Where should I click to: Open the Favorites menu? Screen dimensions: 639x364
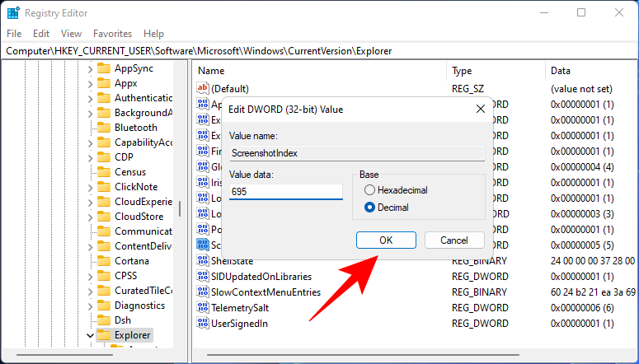coord(112,34)
